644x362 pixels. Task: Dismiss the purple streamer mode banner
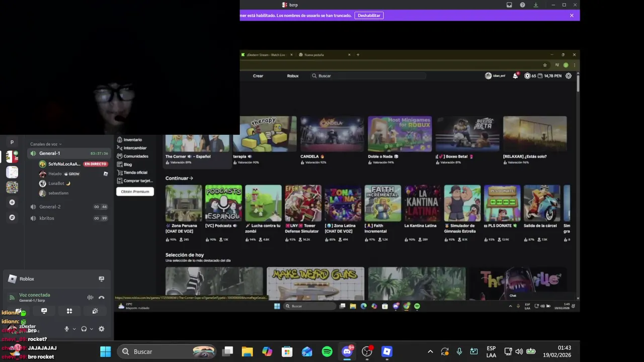572,16
